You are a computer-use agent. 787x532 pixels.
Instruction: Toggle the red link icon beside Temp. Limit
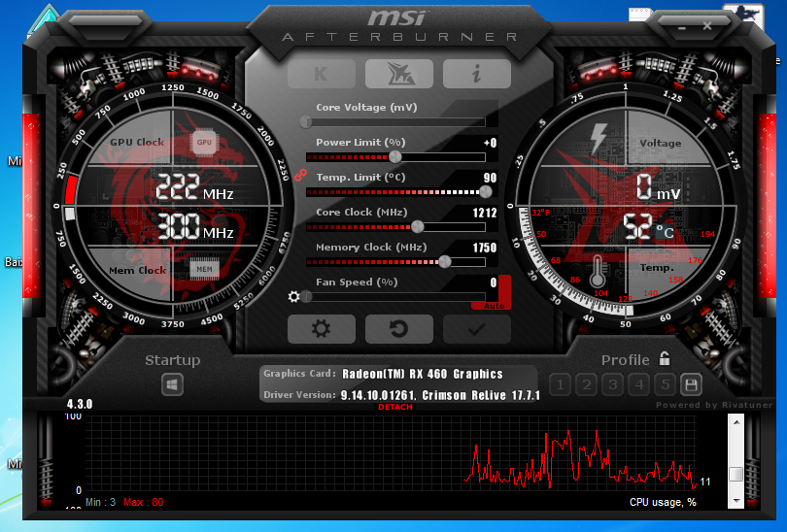[x=300, y=175]
